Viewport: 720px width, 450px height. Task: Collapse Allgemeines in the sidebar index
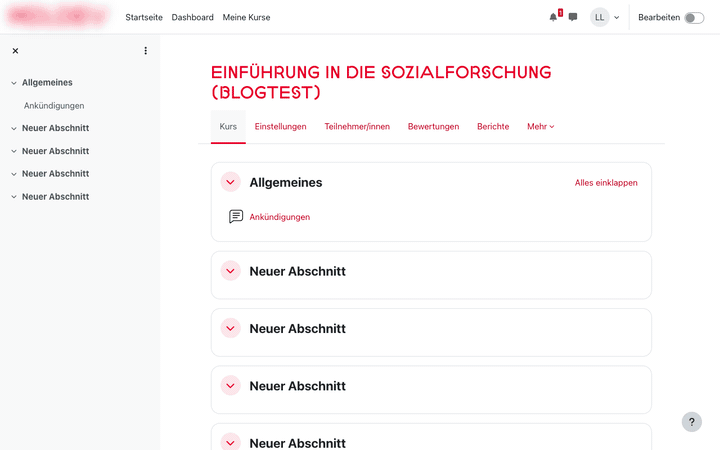tap(14, 83)
